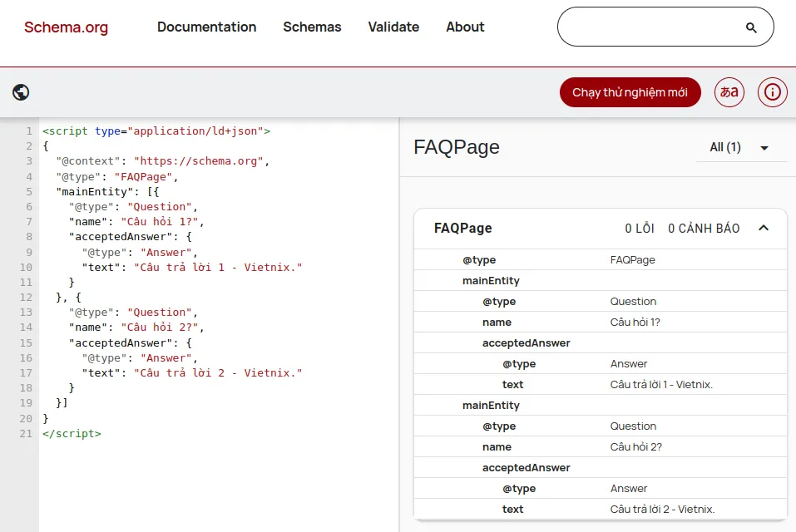Screen dimensions: 796x532
Task: Open the Documentation menu
Action: click(206, 27)
